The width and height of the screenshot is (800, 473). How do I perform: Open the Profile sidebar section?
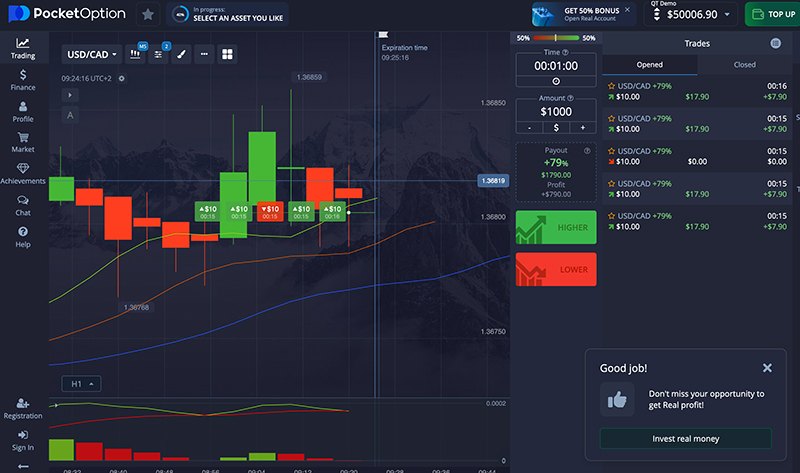(23, 112)
